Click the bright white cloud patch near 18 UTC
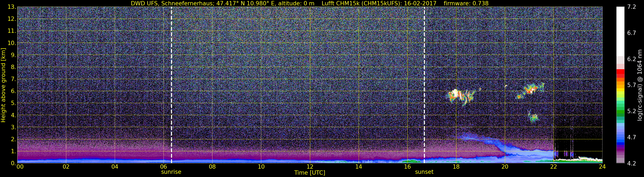The height and width of the screenshot is (177, 644). coord(455,93)
